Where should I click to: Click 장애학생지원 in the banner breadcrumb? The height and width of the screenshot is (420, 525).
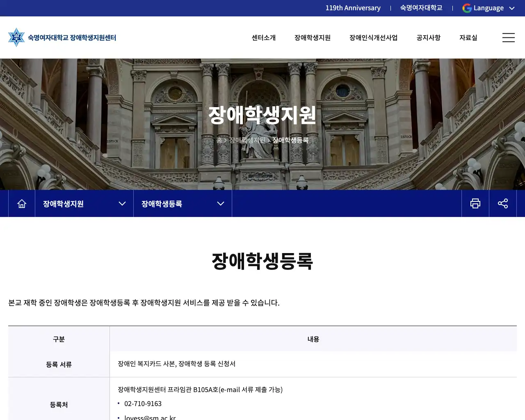[x=247, y=140]
